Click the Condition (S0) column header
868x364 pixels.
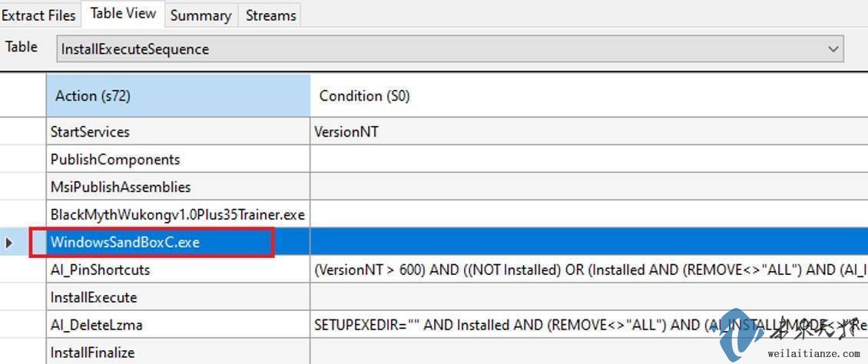click(588, 96)
